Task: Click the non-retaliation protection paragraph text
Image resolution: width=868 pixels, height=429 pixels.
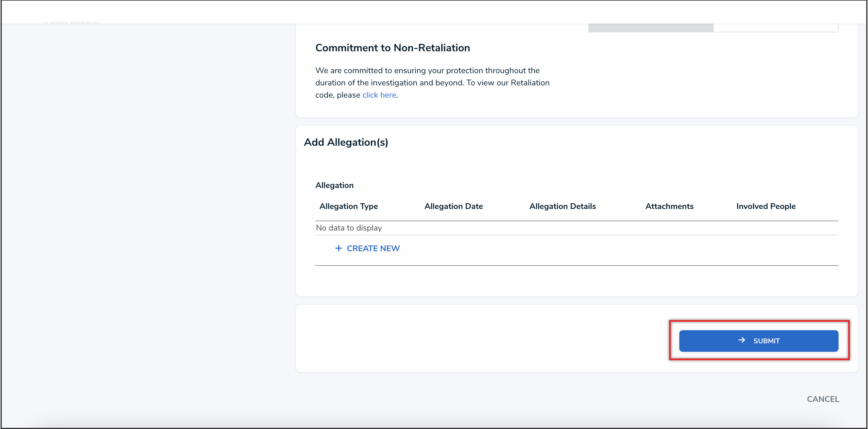Action: [432, 82]
